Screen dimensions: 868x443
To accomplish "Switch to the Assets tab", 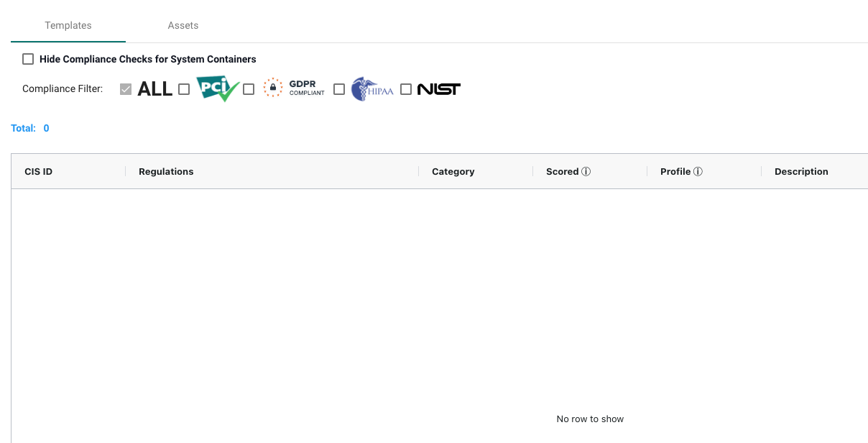I will click(x=183, y=25).
